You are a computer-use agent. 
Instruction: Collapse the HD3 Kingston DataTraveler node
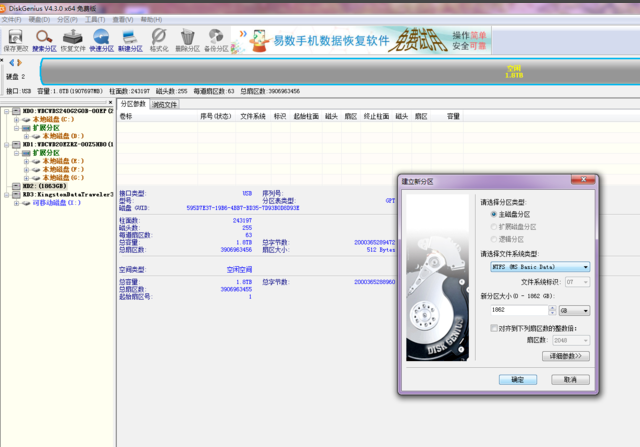(7, 195)
